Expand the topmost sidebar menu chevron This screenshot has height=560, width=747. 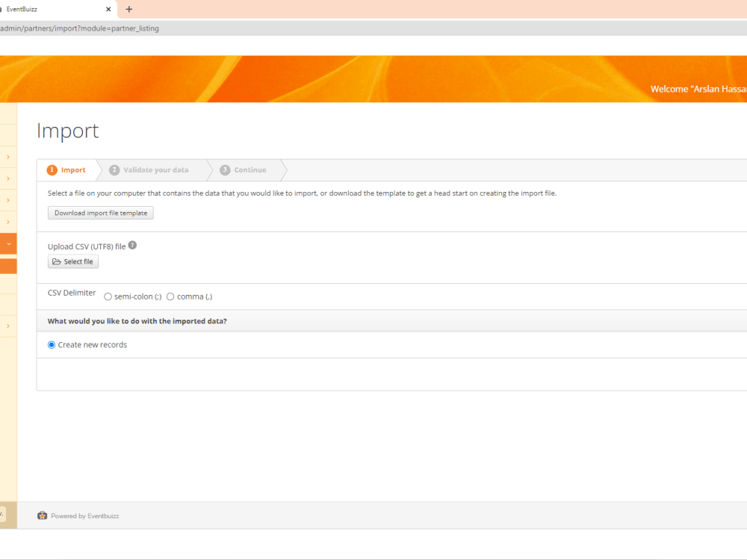point(8,157)
